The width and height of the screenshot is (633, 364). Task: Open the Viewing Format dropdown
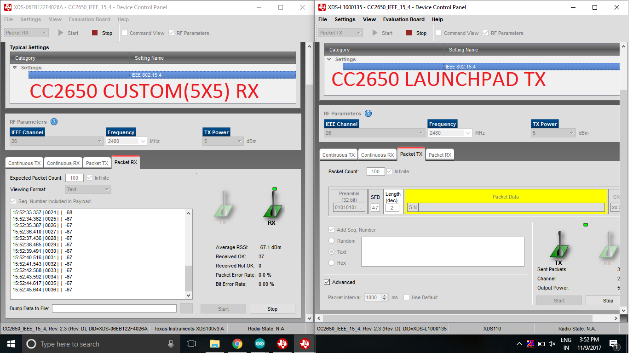tap(88, 189)
